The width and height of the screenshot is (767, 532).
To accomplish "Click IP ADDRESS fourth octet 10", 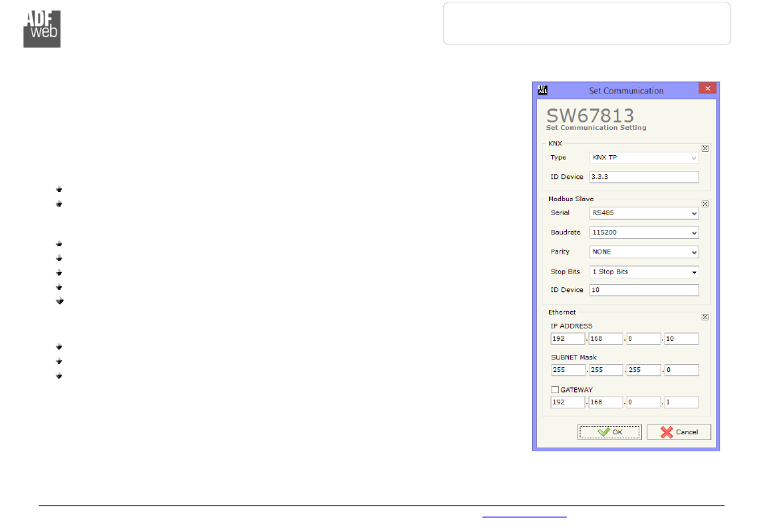I will (x=681, y=338).
